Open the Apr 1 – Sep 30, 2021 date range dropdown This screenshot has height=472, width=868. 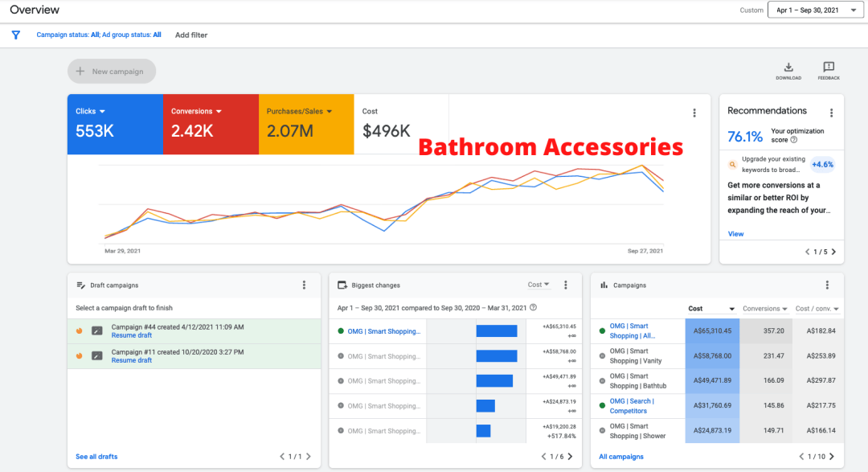pyautogui.click(x=816, y=10)
